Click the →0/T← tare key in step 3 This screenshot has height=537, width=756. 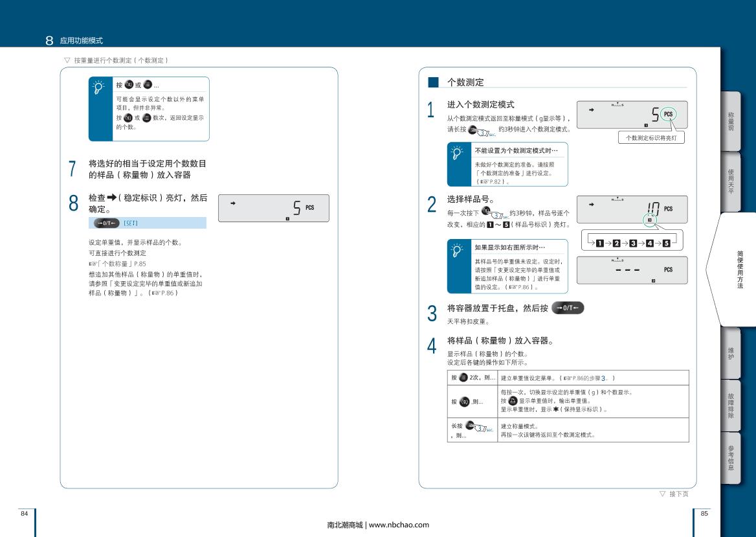[x=568, y=308]
